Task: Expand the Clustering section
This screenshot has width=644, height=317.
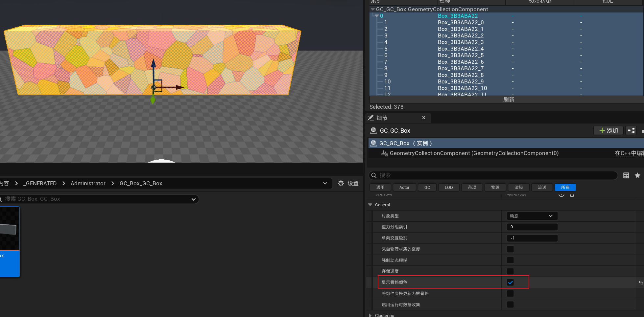Action: click(370, 315)
